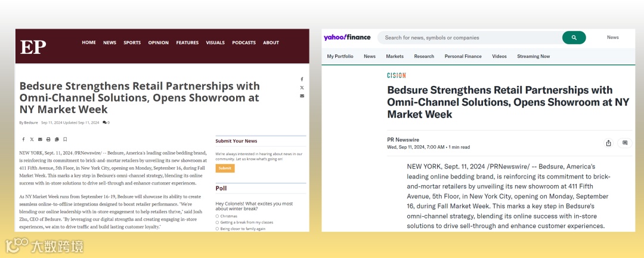The image size is (644, 258).
Task: Open the PR Newswire source link
Action: coord(403,140)
